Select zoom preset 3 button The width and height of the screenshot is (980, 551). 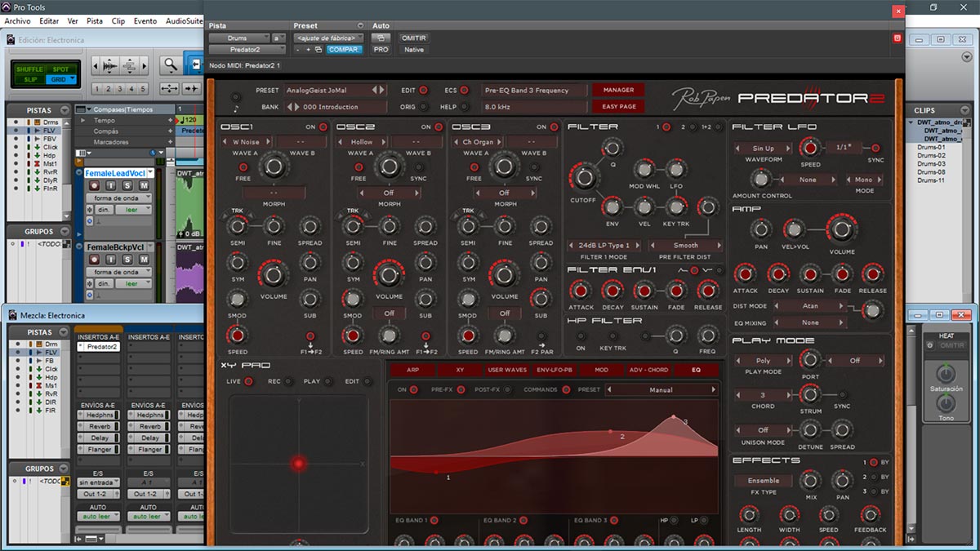click(121, 89)
